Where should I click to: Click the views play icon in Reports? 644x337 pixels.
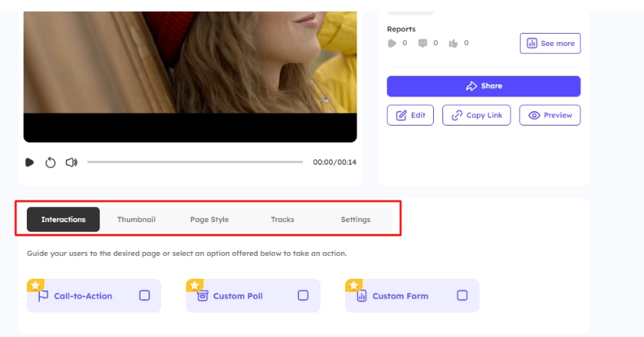[392, 44]
